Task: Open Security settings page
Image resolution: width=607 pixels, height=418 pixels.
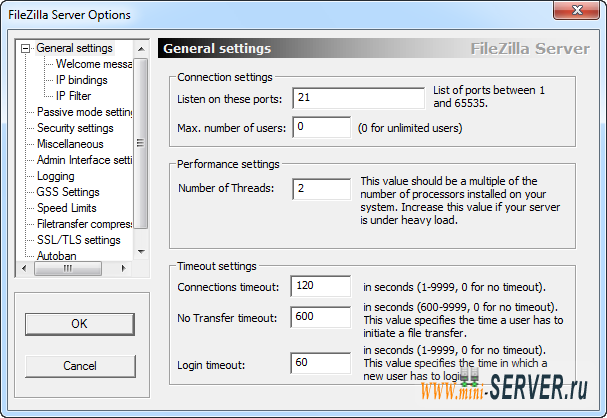Action: tap(75, 128)
